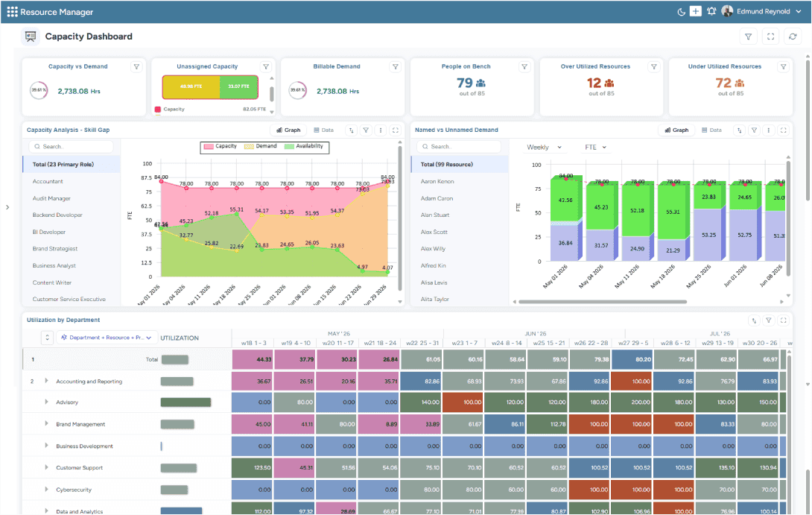Expand Cybersecurity department row
812x515 pixels.
pos(47,489)
